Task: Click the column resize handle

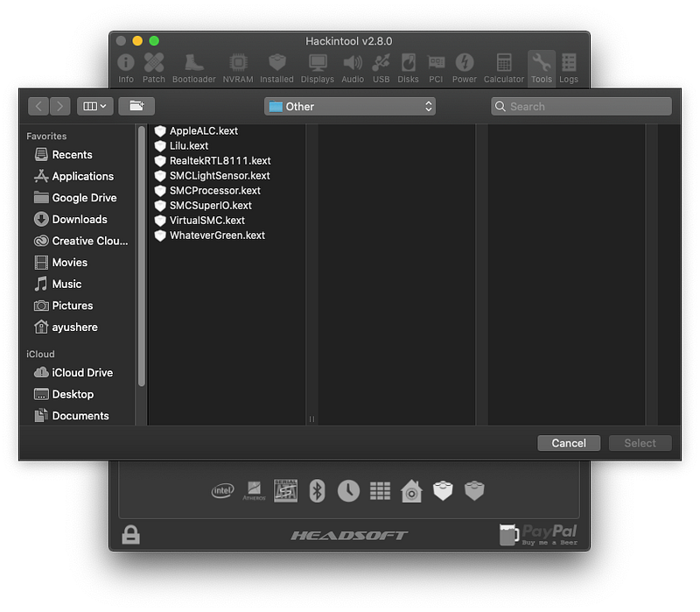Action: click(311, 419)
